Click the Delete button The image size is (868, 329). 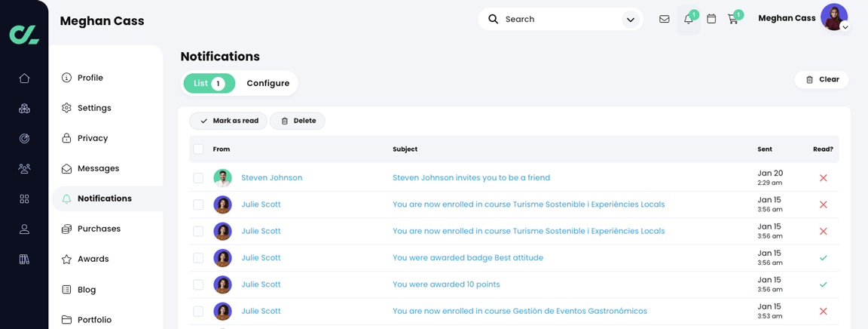[298, 121]
